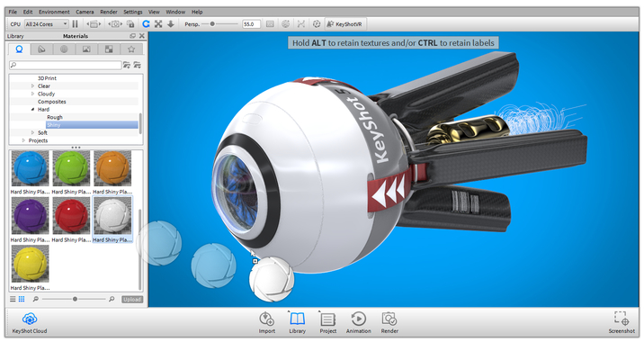This screenshot has width=644, height=342.
Task: Launch KeyShotVR from the toolbar
Action: coord(344,24)
